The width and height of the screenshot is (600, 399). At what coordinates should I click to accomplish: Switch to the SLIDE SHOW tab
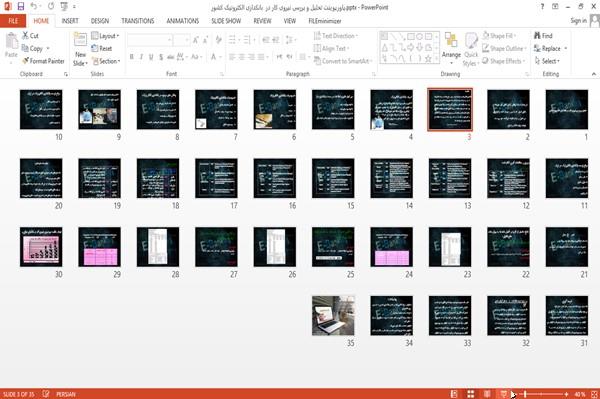(226, 21)
